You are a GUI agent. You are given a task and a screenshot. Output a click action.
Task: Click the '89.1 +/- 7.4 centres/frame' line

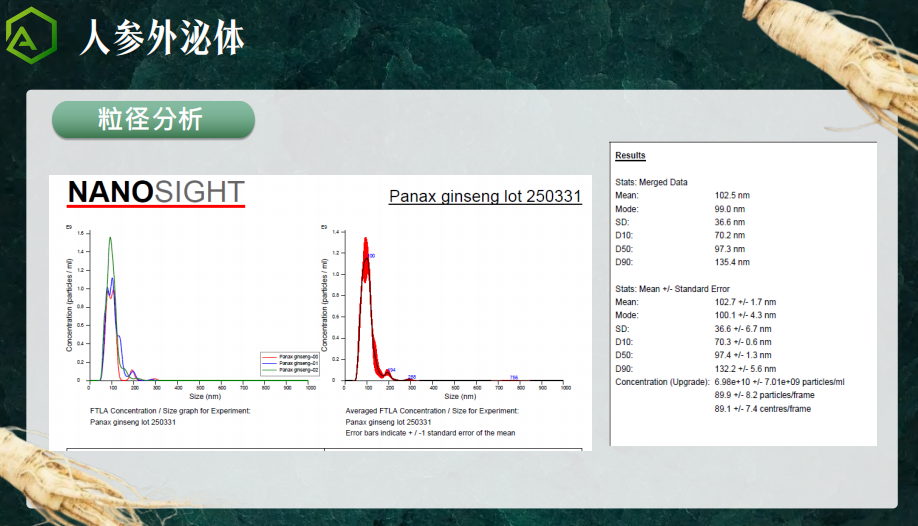pos(762,409)
